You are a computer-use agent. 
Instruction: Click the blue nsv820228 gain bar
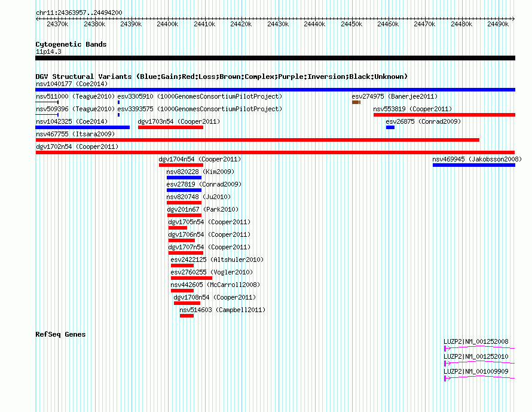click(184, 178)
